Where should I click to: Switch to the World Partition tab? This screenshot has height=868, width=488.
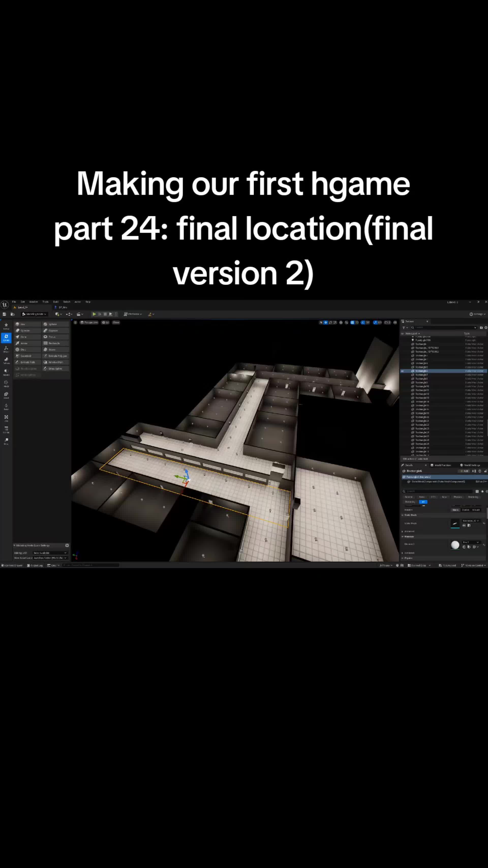(441, 465)
